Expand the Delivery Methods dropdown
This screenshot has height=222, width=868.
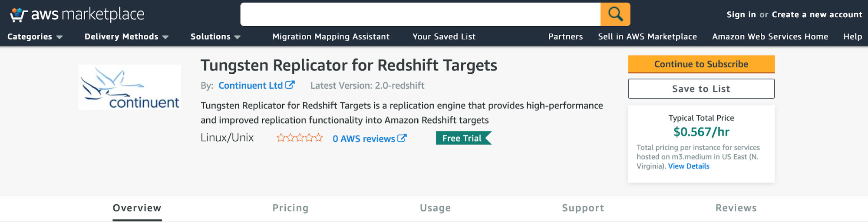pyautogui.click(x=126, y=36)
